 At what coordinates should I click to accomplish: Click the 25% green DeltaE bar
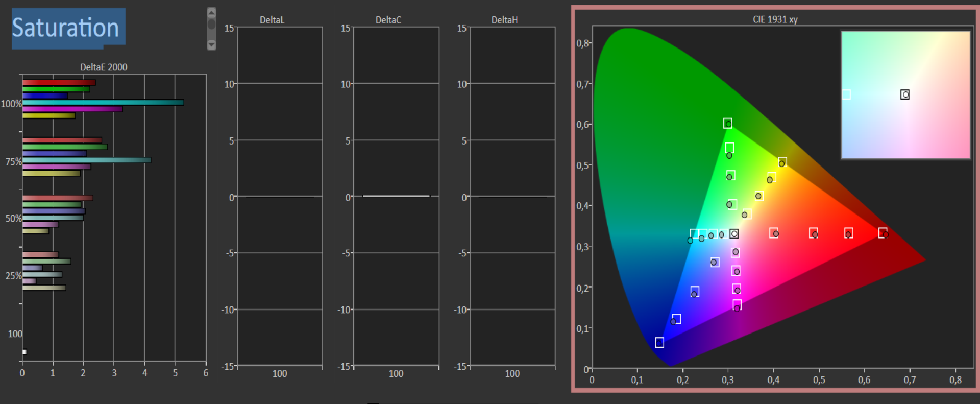[x=46, y=262]
